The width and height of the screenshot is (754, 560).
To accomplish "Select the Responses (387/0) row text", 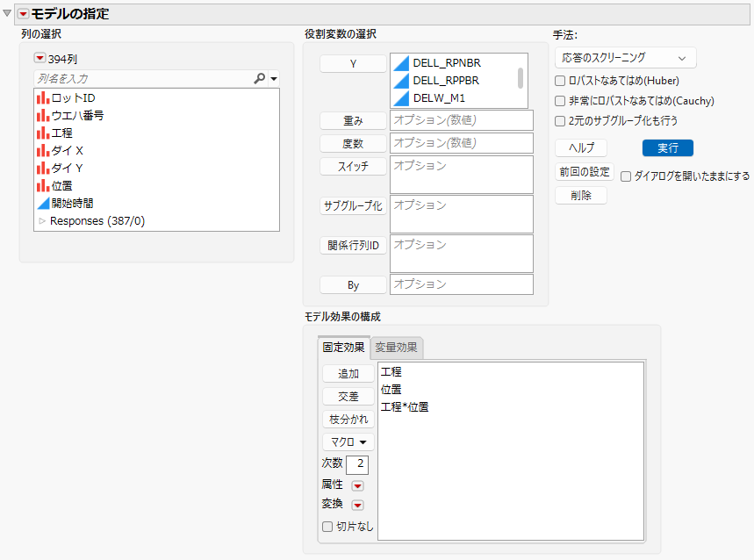I will [97, 221].
